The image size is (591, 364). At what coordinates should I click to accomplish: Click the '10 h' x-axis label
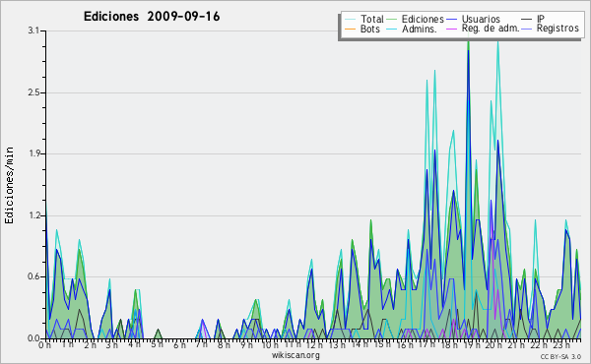point(271,344)
